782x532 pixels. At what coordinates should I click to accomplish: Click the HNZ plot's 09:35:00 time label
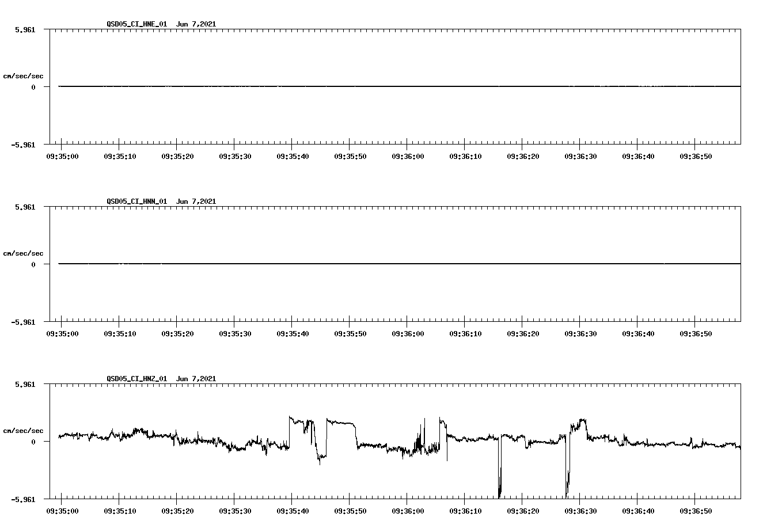tap(62, 511)
